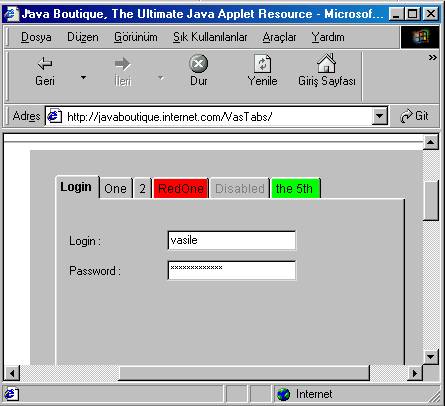Expand toolbar overflow chevron

(432, 58)
